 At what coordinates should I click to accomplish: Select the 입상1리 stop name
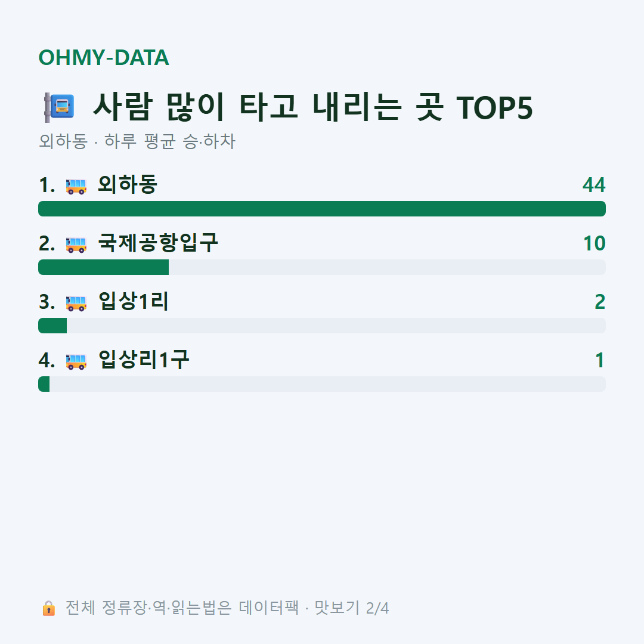tap(134, 302)
